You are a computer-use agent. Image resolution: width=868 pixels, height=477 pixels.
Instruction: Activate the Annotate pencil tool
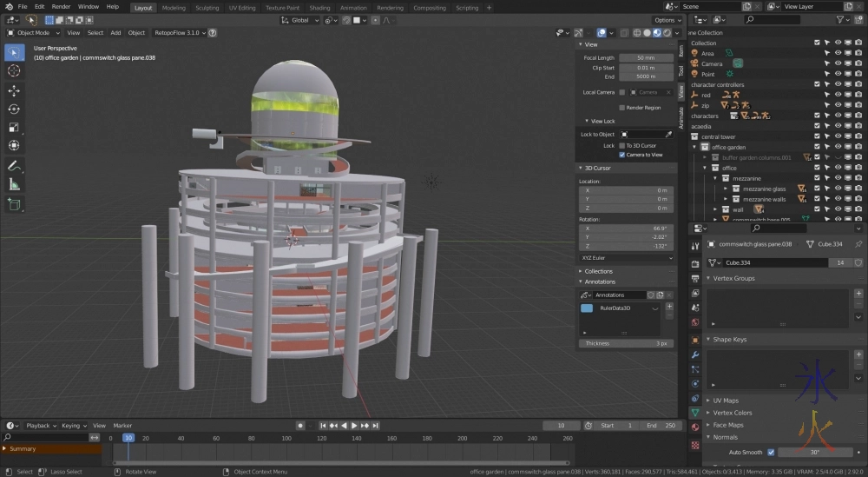[x=14, y=165]
